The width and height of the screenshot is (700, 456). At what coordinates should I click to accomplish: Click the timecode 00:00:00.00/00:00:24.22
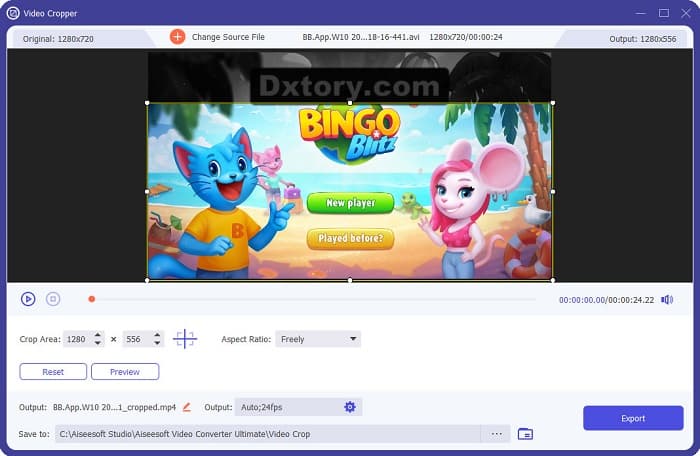(x=606, y=300)
